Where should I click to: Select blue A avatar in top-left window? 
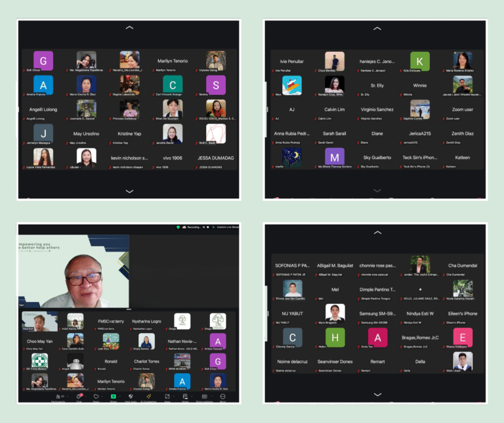pos(43,85)
